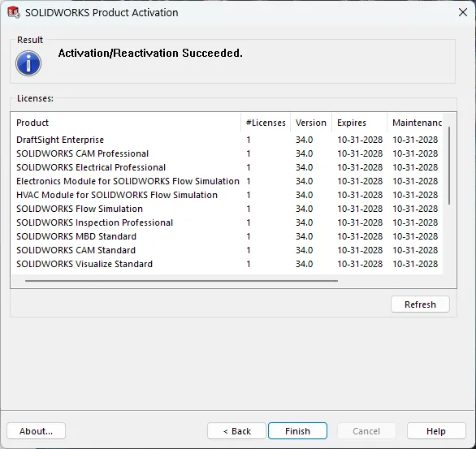Open the Help button
Image resolution: width=476 pixels, height=449 pixels.
(x=436, y=431)
